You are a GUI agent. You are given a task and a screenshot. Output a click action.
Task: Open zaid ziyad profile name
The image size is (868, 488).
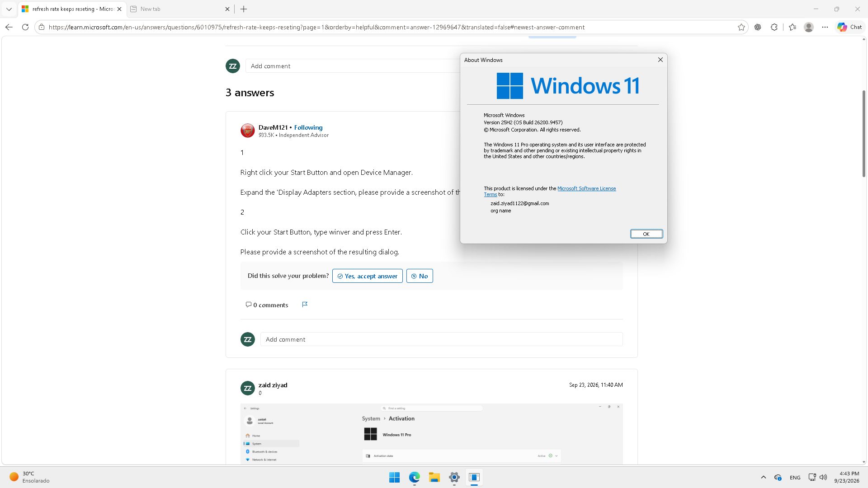(x=273, y=385)
